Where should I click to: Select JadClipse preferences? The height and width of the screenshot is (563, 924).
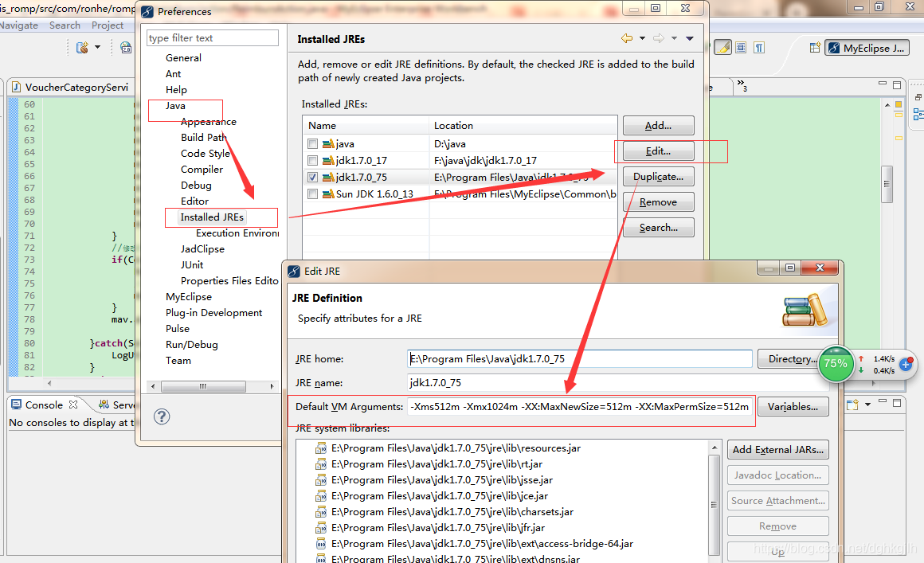202,248
